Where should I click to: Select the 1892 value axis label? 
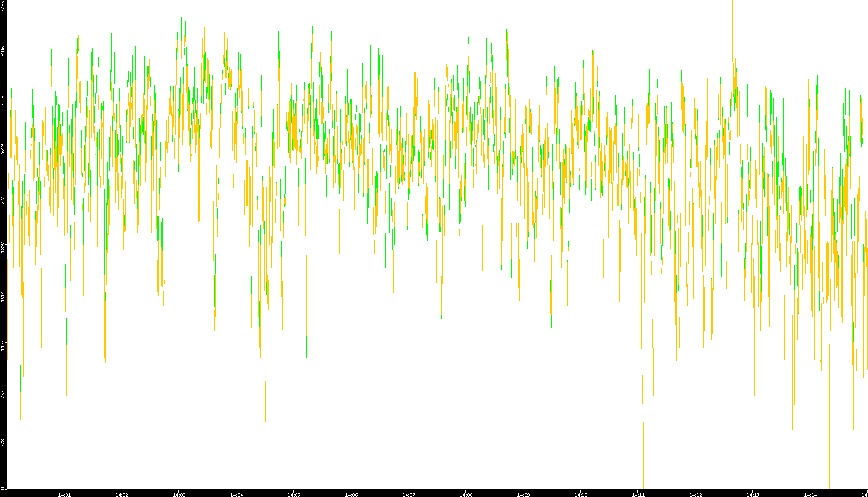tap(3, 247)
